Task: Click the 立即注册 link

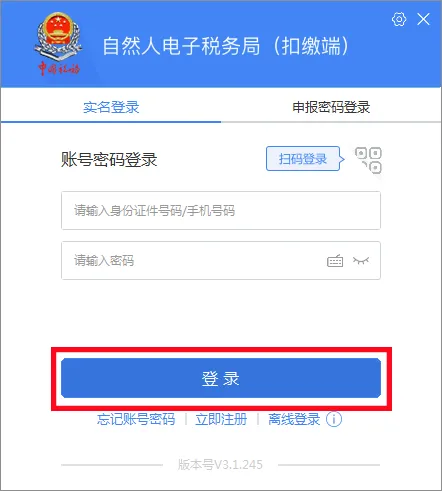Action: pyautogui.click(x=221, y=419)
